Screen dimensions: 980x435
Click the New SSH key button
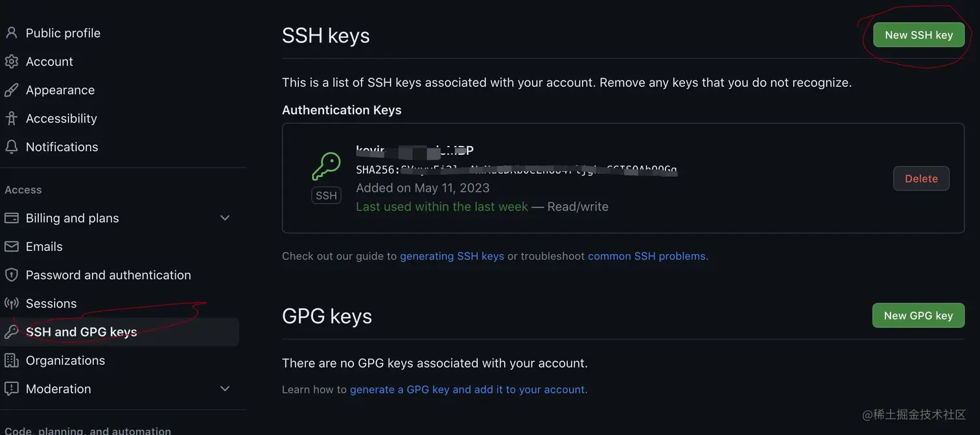point(918,34)
